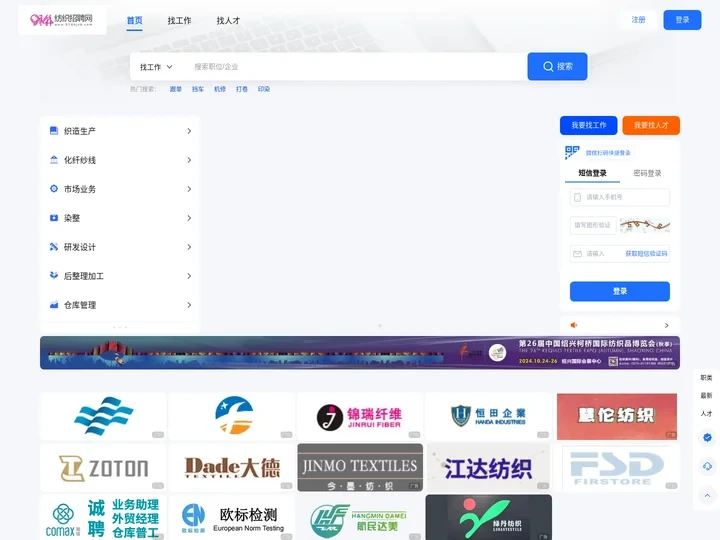
Task: Go to the 首页 home tab
Action: pyautogui.click(x=135, y=21)
